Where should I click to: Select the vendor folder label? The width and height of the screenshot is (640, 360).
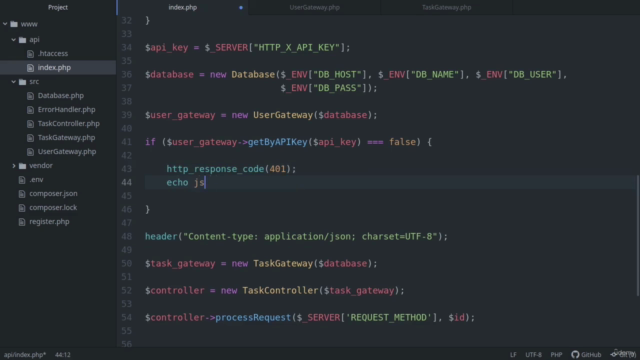(41, 165)
